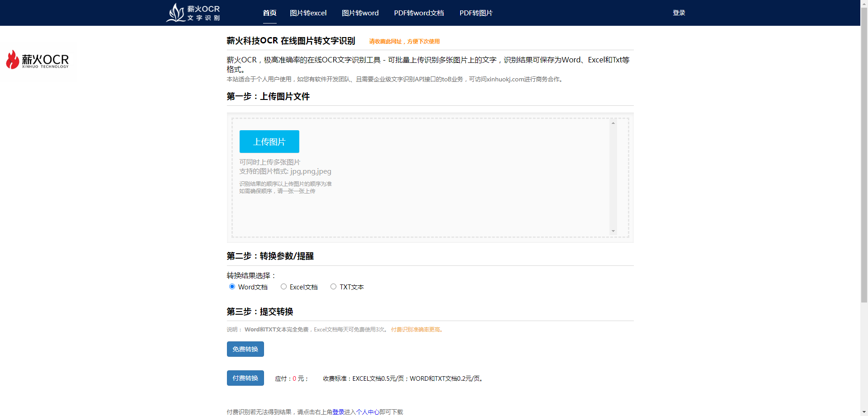Open the 个人中心 link

368,412
